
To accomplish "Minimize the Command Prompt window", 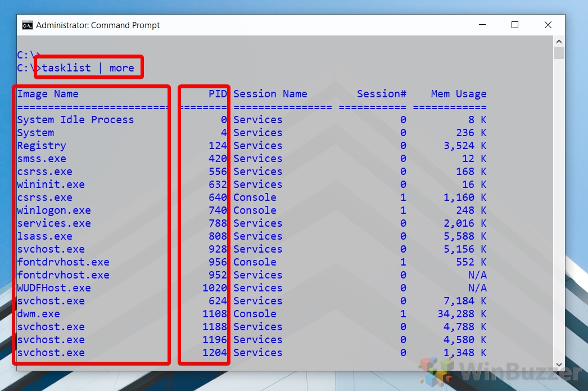I will (x=482, y=25).
